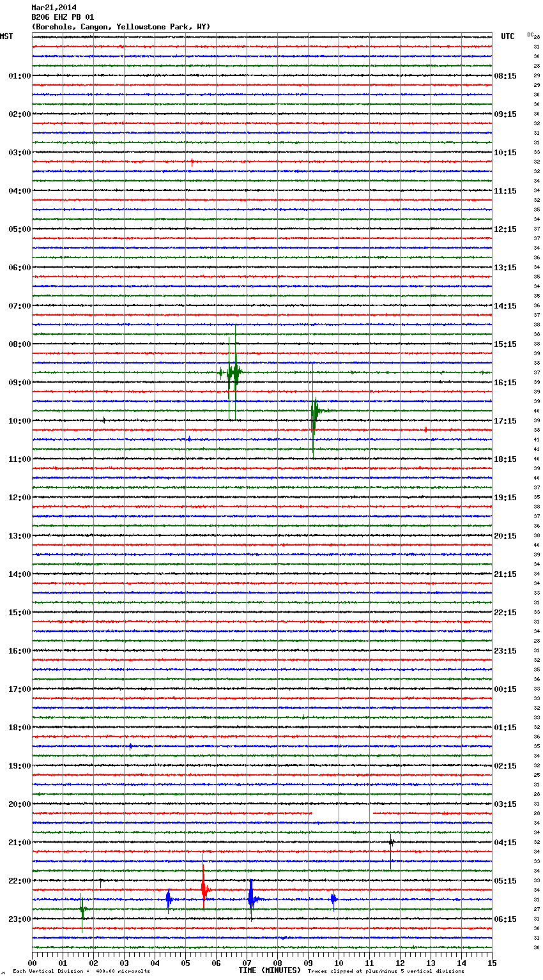Click the UTC time zone label
Screen dimensions: 543x980
(508, 36)
